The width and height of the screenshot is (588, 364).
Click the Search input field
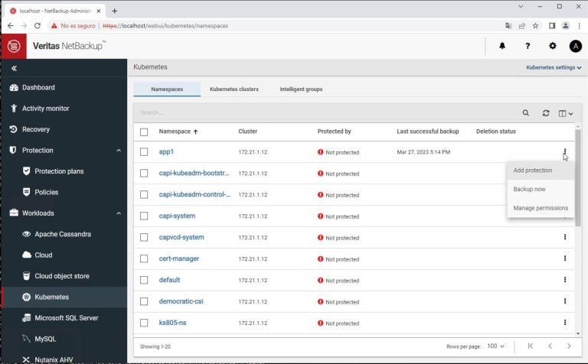[322, 112]
